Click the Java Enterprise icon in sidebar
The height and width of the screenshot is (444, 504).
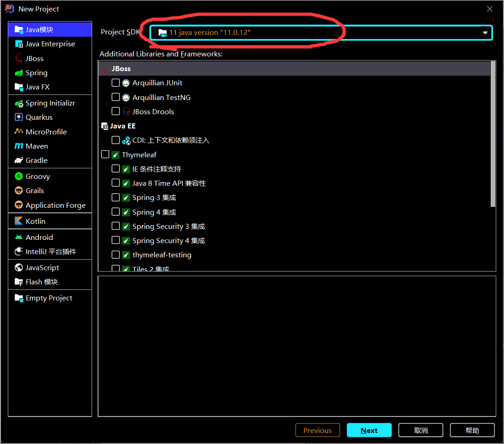(19, 44)
